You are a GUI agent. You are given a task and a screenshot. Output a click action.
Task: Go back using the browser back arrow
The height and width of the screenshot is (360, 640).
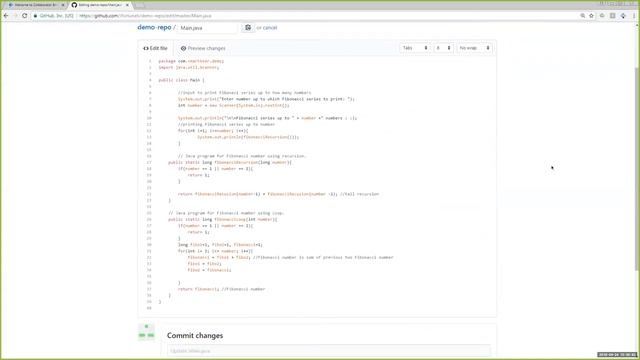pyautogui.click(x=6, y=16)
